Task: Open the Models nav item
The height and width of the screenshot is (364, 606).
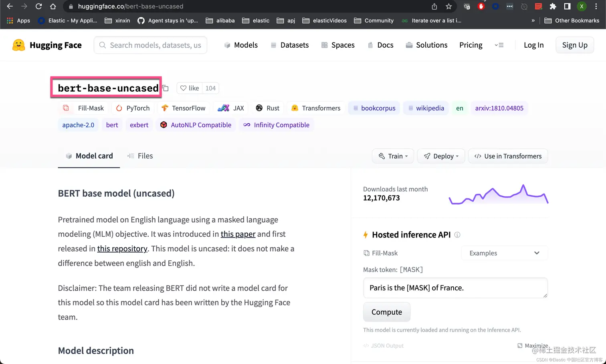Action: (241, 45)
